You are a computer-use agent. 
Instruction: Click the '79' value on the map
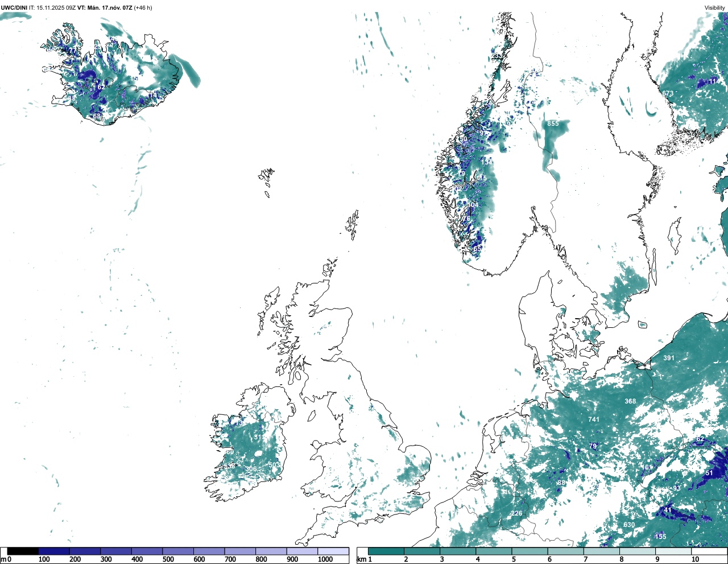pos(593,446)
